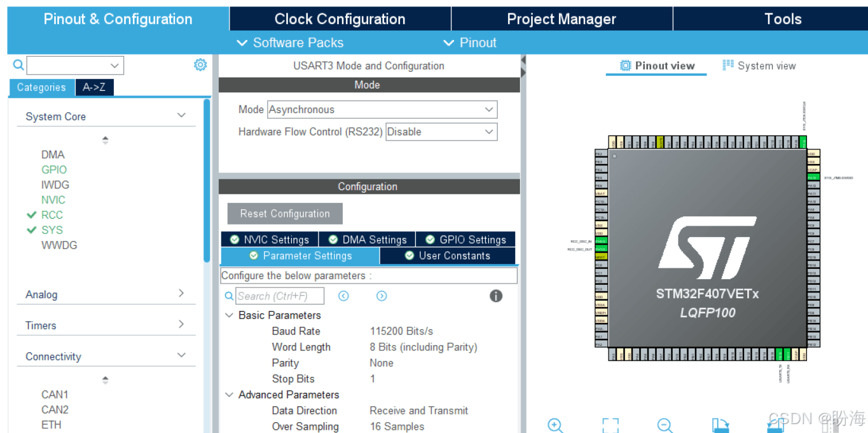Click the left panel vertical scrollbar
Image resolution: width=868 pixels, height=433 pixels.
click(x=207, y=180)
